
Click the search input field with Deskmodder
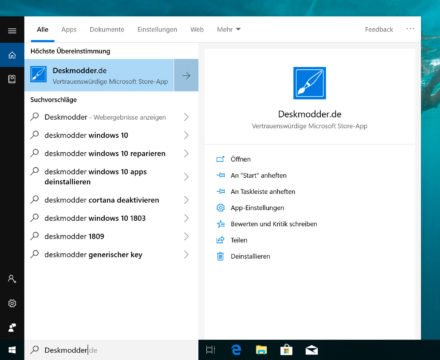pos(111,350)
